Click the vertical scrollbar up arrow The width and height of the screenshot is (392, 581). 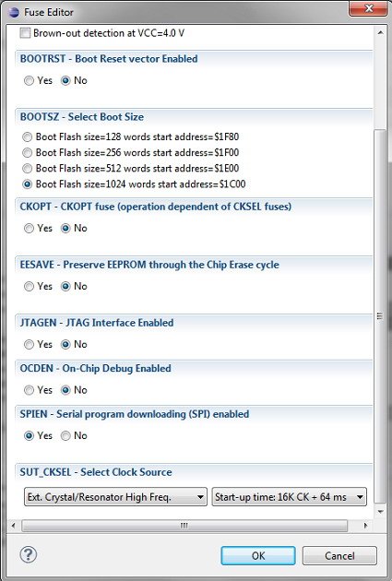pyautogui.click(x=380, y=32)
